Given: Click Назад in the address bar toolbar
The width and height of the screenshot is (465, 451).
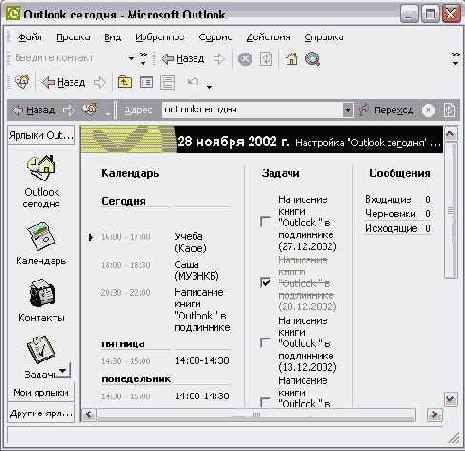Looking at the screenshot, I should pos(33,110).
